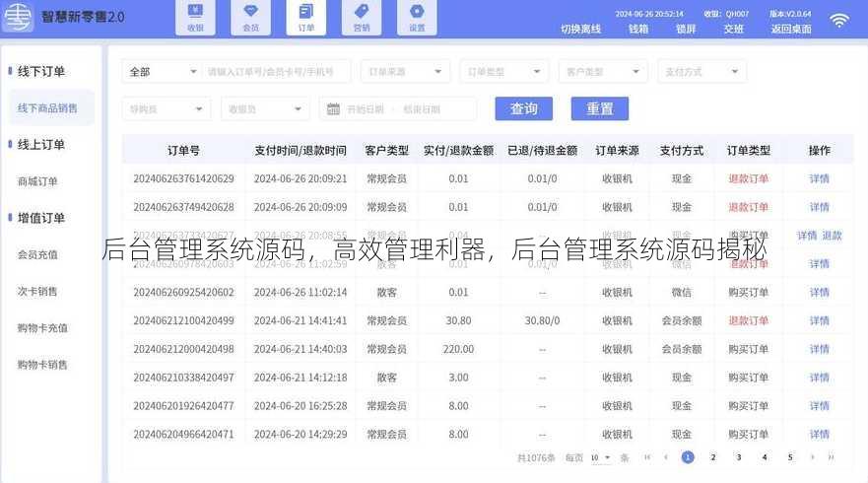Open the 营销 marketing tab icon
This screenshot has height=483, width=868.
(362, 17)
